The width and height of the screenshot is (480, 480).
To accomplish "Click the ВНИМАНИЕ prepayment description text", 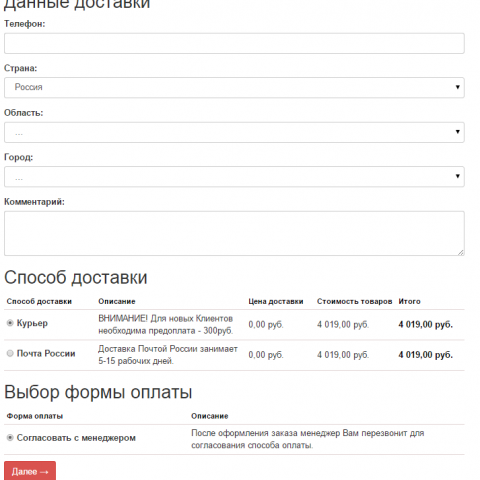I will pyautogui.click(x=166, y=325).
